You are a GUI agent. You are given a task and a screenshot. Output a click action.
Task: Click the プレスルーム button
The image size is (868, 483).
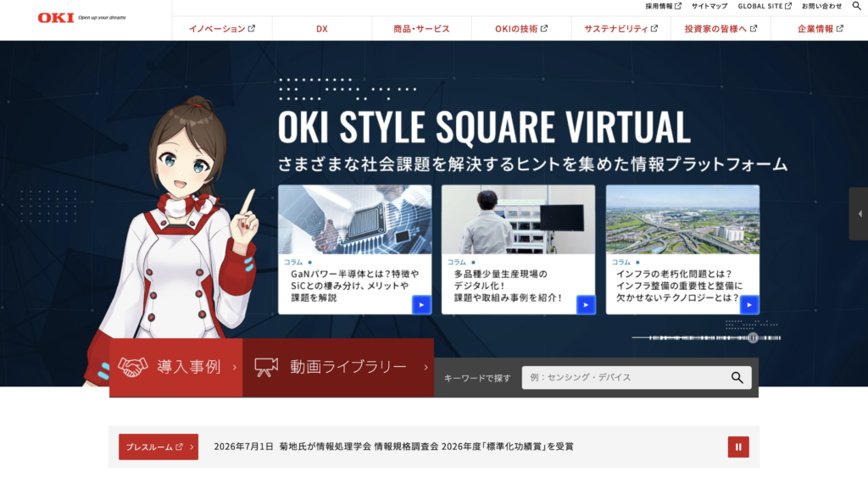point(159,447)
